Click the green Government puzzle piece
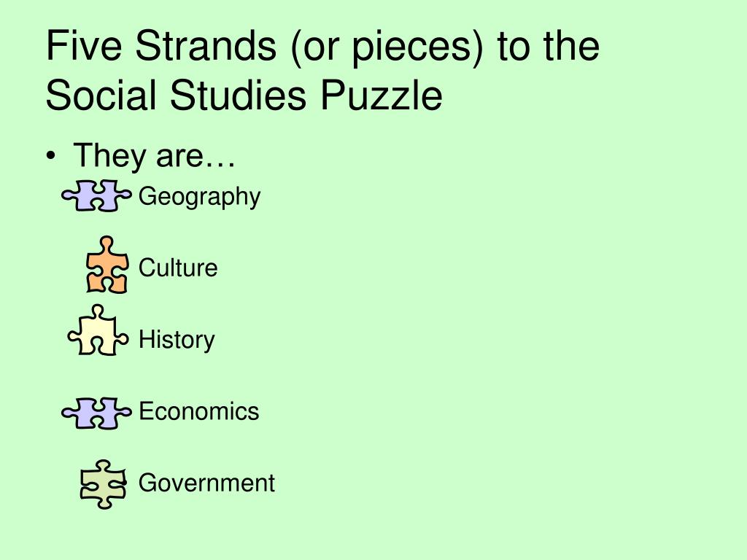Image resolution: width=747 pixels, height=560 pixels. [x=104, y=484]
